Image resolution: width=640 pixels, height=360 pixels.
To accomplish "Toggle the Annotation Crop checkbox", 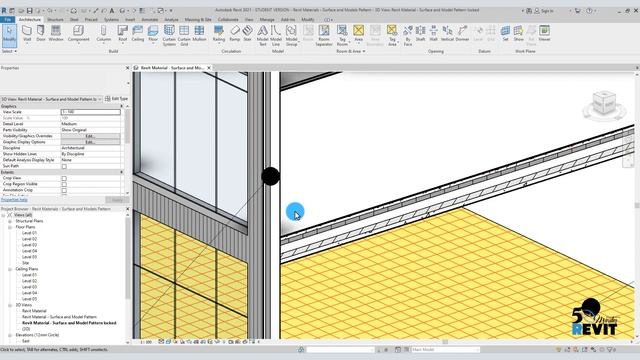I will point(64,190).
